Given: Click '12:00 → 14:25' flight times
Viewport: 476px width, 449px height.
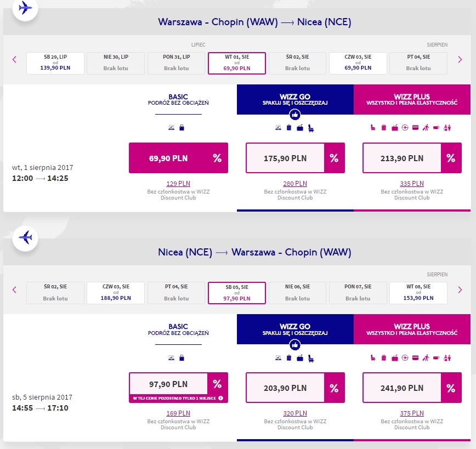Looking at the screenshot, I should (40, 178).
